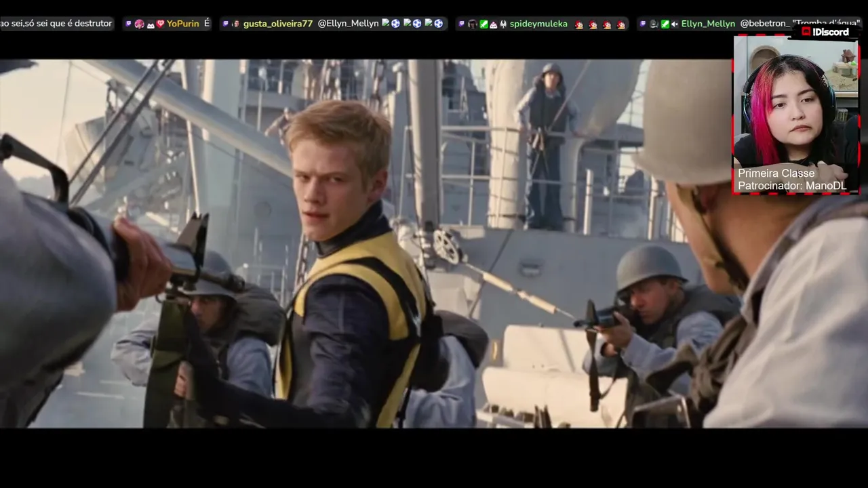Click the green Ellyn_Mellyn username in chat ticker

(708, 24)
